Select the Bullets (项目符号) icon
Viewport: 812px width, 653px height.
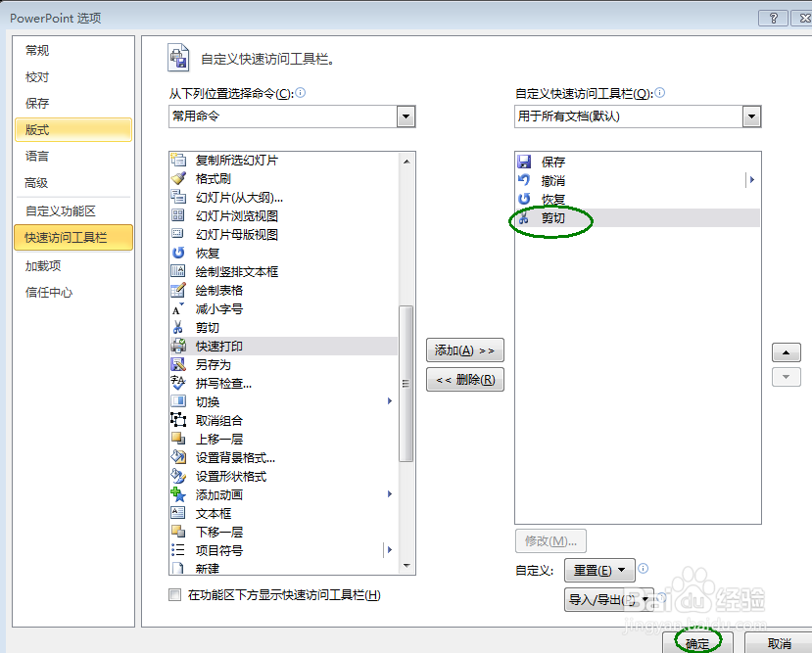(178, 550)
